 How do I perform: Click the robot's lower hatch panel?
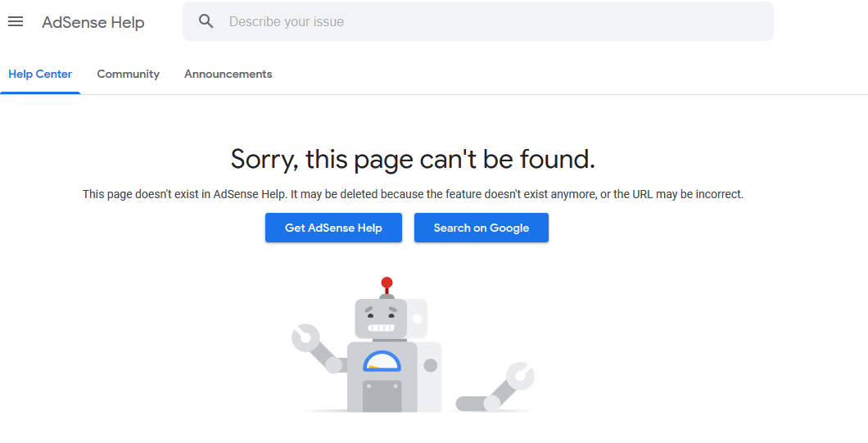[x=382, y=396]
